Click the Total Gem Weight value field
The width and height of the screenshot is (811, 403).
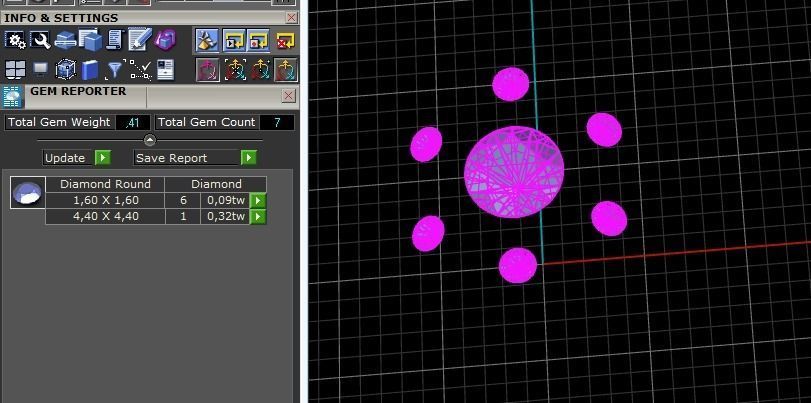[133, 123]
